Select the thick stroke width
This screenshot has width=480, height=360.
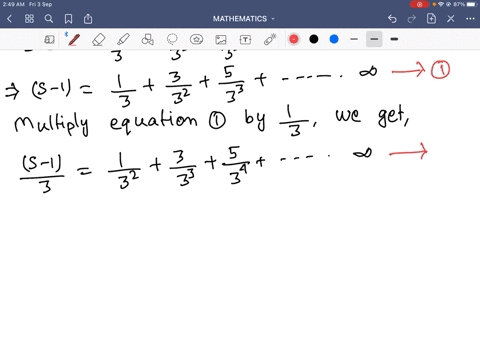[394, 39]
